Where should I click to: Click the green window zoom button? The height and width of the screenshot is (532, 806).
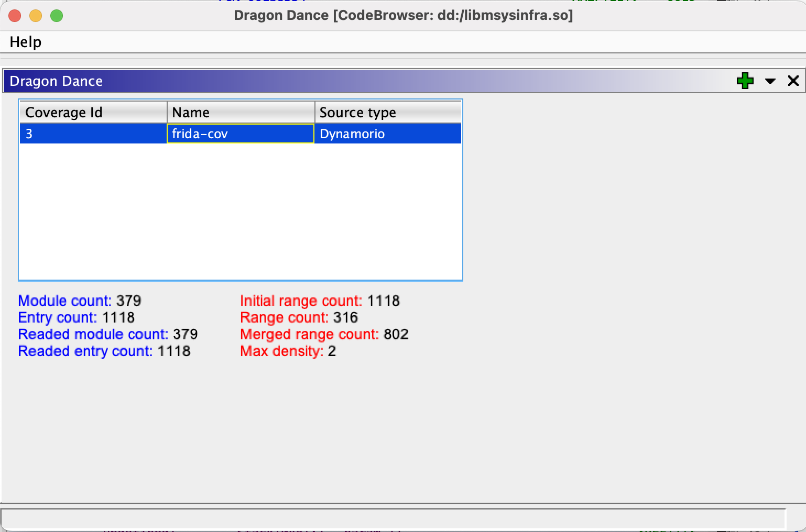click(57, 16)
